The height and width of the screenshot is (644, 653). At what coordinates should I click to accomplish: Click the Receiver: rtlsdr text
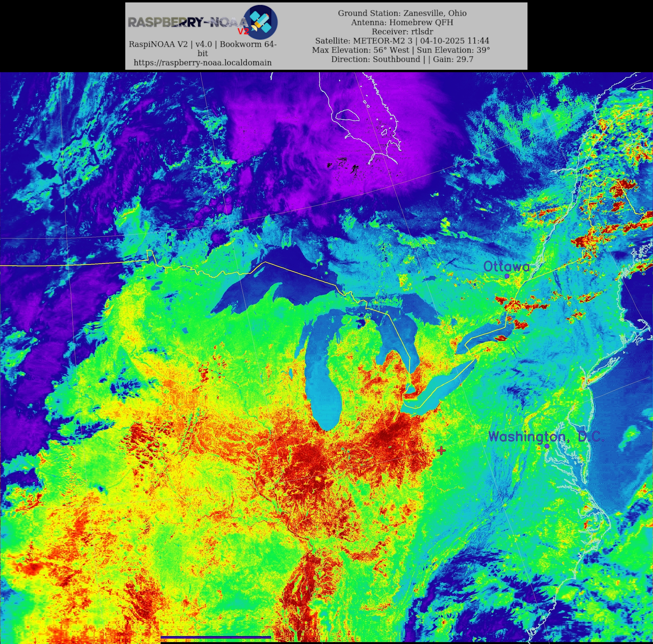[402, 32]
